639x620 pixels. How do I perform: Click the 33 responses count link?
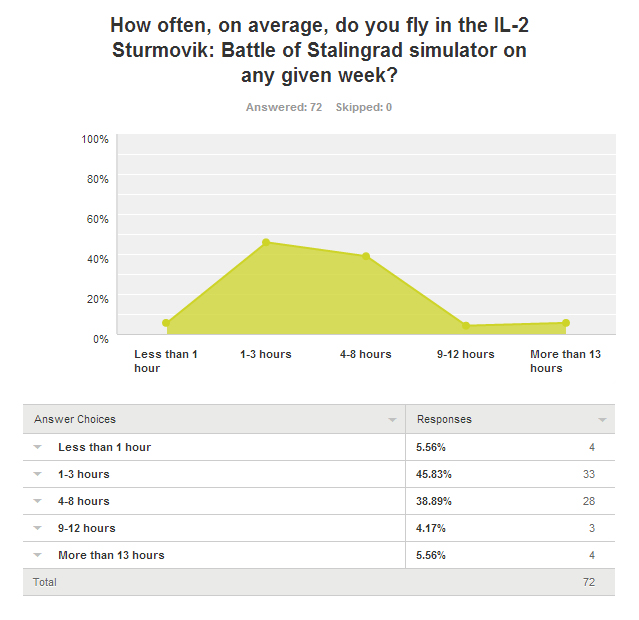click(589, 474)
